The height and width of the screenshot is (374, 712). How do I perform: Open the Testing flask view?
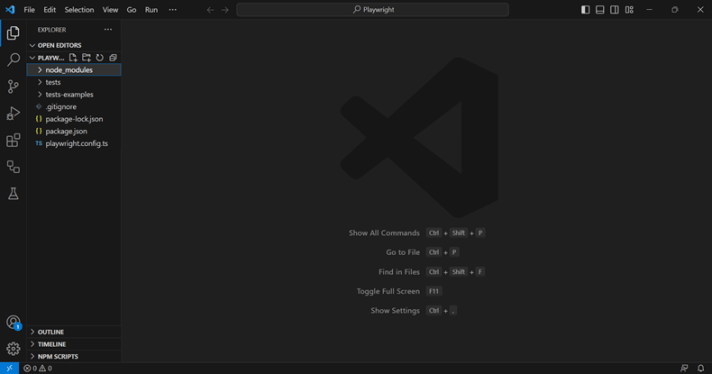point(13,193)
